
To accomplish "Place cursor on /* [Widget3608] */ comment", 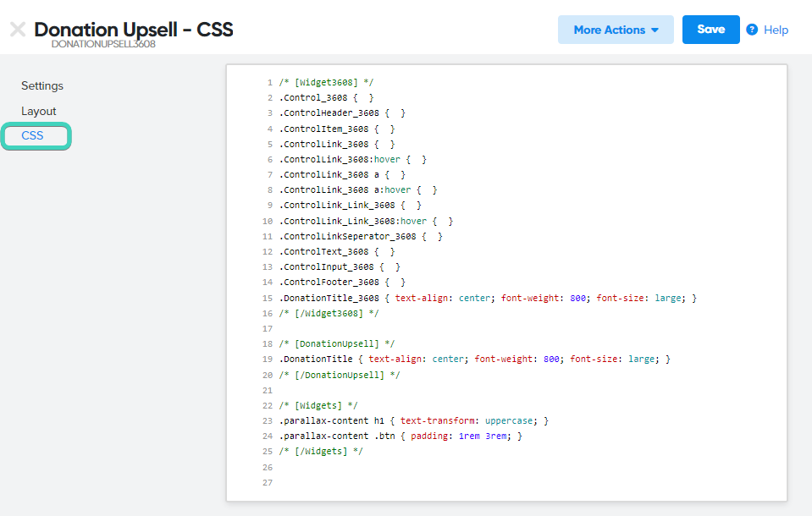I will 326,82.
